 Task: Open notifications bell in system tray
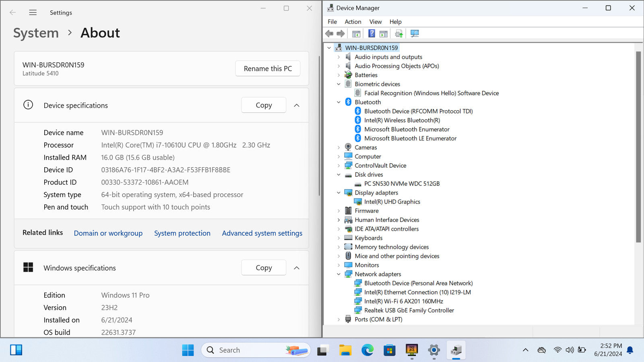[x=630, y=350]
